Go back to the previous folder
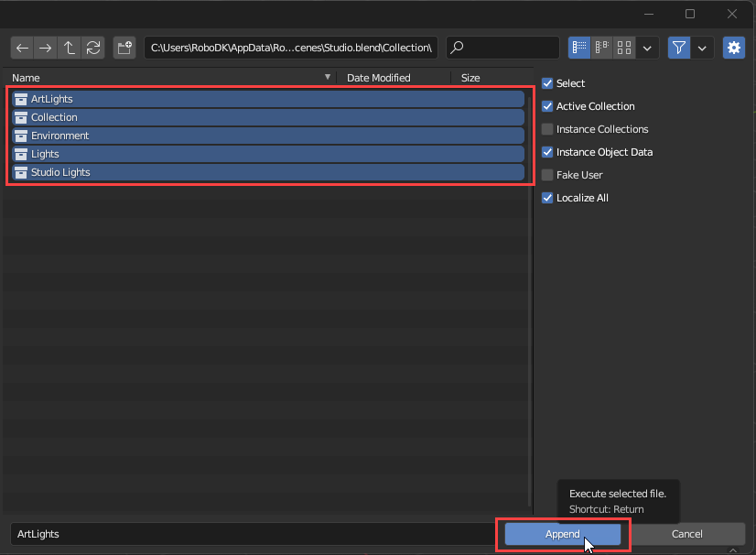756x555 pixels. pyautogui.click(x=22, y=48)
